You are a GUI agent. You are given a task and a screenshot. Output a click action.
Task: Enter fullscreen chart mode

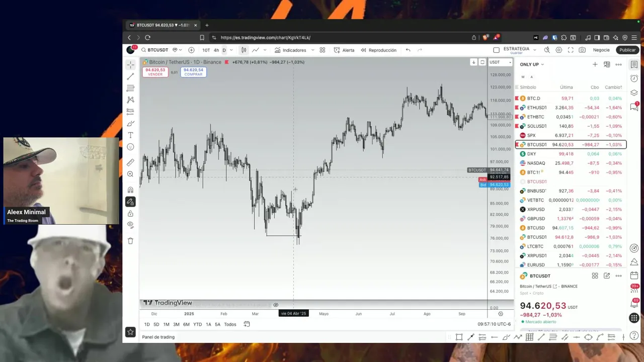click(571, 50)
